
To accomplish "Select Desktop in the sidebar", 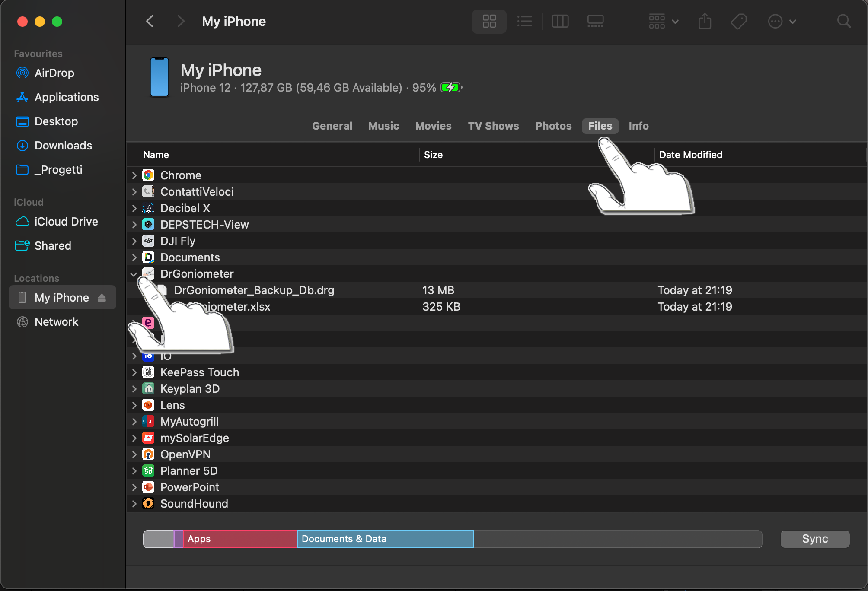I will [56, 121].
